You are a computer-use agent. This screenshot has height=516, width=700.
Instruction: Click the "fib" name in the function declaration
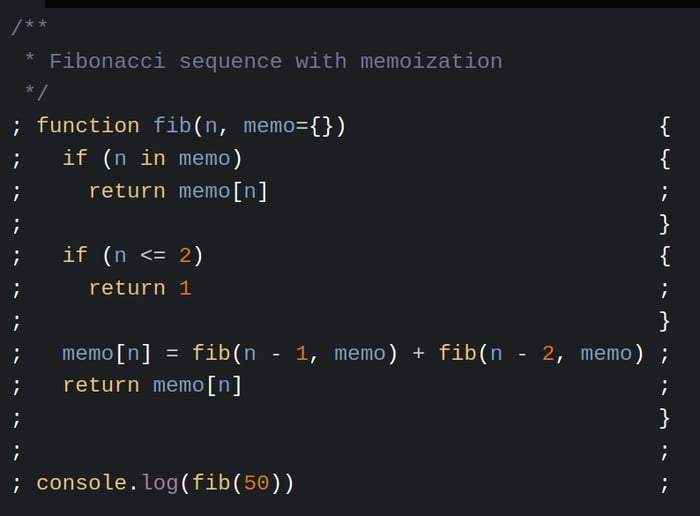(x=172, y=126)
